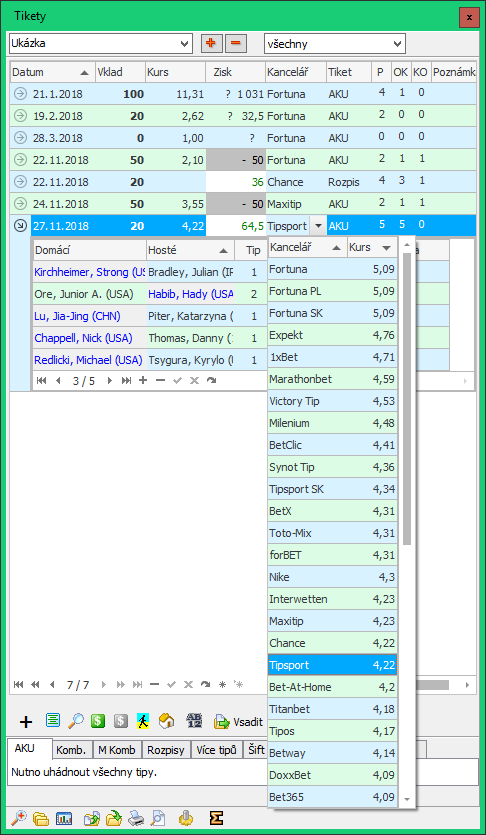Switch to the Šift tab
The width and height of the screenshot is (486, 835).
click(254, 750)
